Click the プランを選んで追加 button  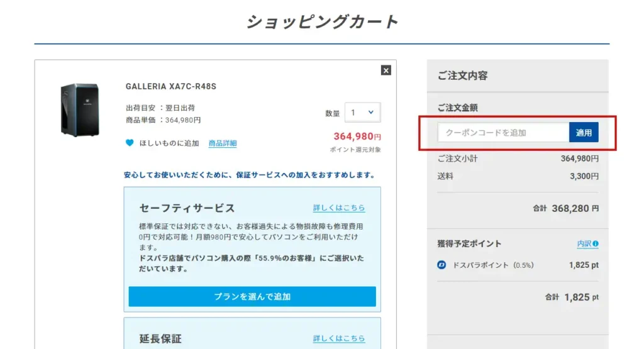click(x=252, y=296)
